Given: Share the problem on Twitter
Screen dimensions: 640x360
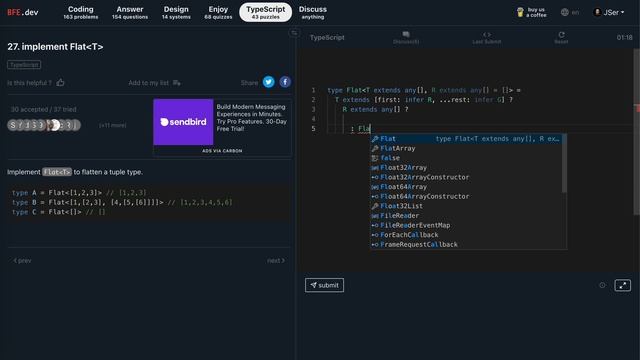Looking at the screenshot, I should [268, 82].
